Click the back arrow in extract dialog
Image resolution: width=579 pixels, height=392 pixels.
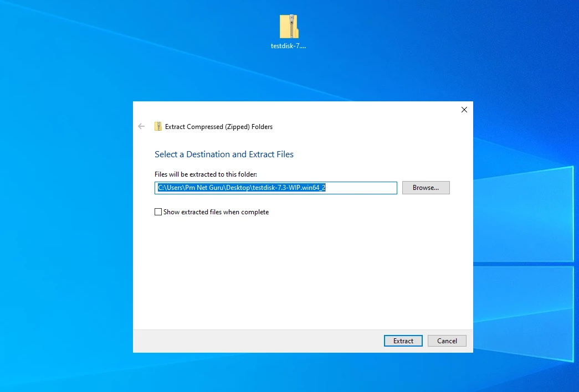click(141, 127)
